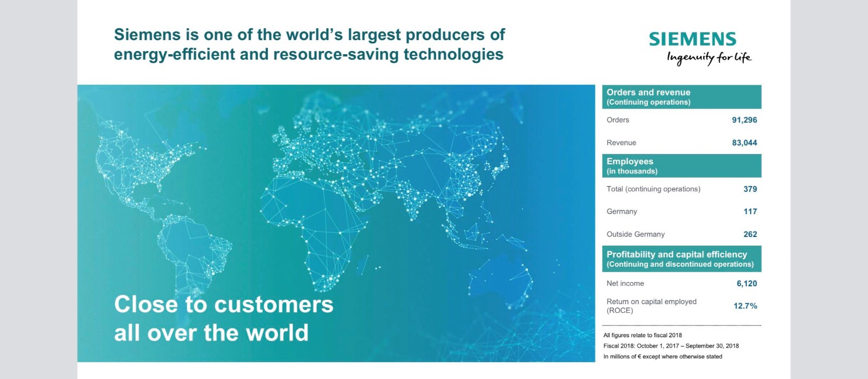Click the 'In millions of €' footnote
The height and width of the screenshot is (379, 868).
(662, 357)
